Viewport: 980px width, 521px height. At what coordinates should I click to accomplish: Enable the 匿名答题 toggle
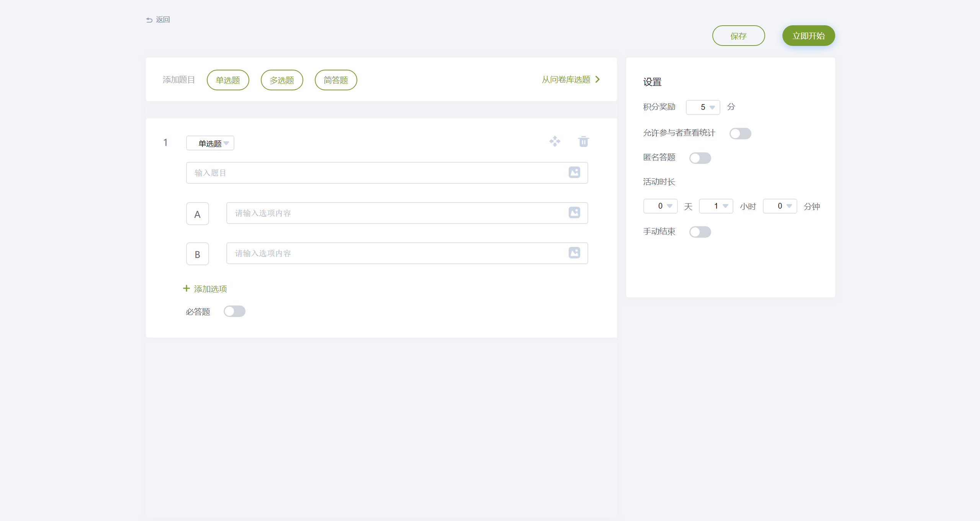point(700,158)
